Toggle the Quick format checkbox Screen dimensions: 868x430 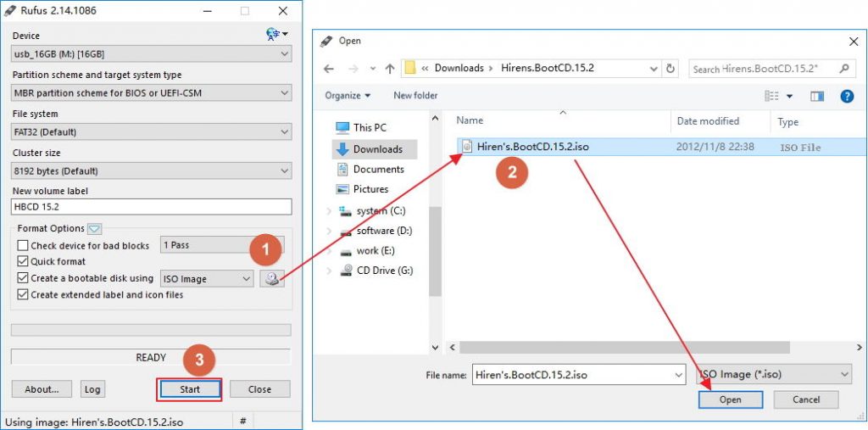[23, 261]
